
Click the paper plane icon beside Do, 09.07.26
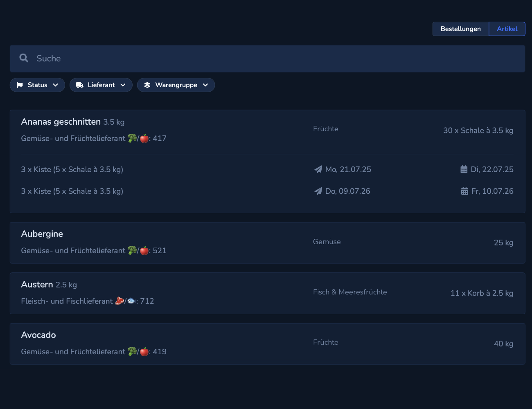[318, 191]
